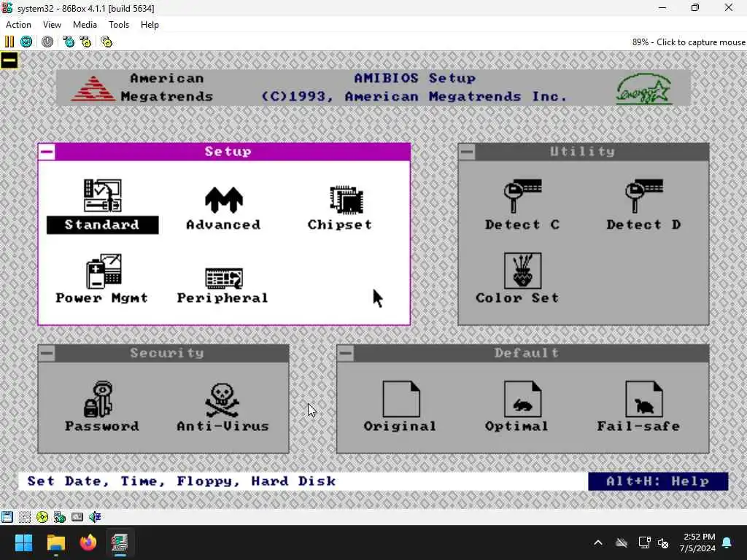Click the teal Ctrl+Alt+Del gear icon
The width and height of the screenshot is (747, 560).
pos(69,42)
